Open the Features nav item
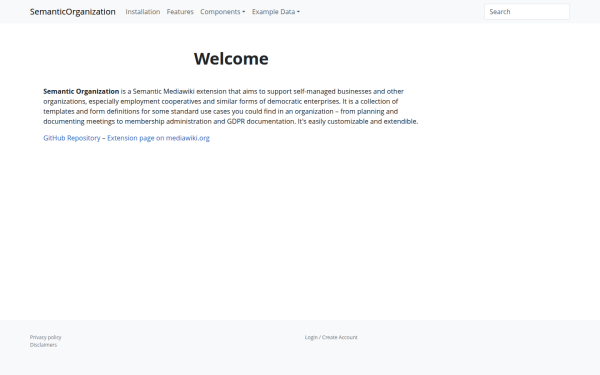Image resolution: width=600 pixels, height=375 pixels. 180,12
